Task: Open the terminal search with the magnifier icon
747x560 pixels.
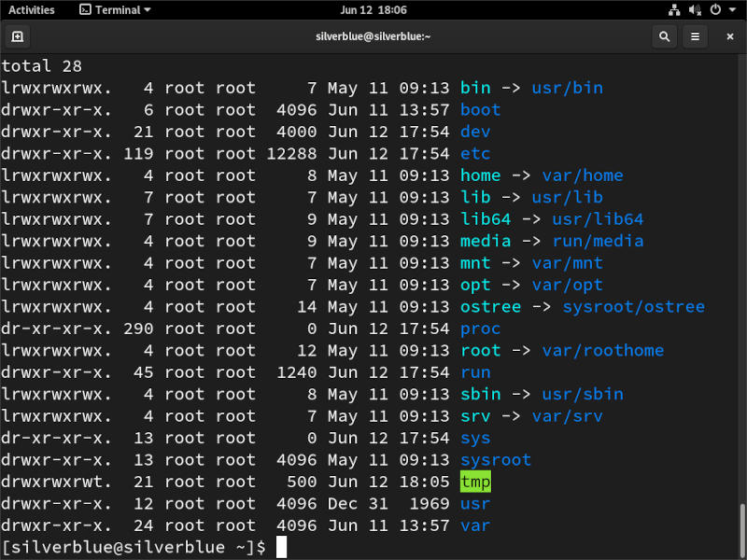Action: [x=664, y=36]
